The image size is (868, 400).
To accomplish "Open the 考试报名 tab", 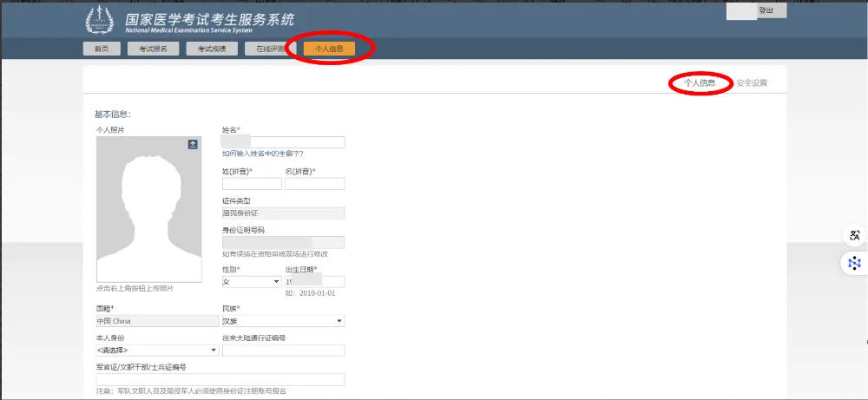I will 154,49.
